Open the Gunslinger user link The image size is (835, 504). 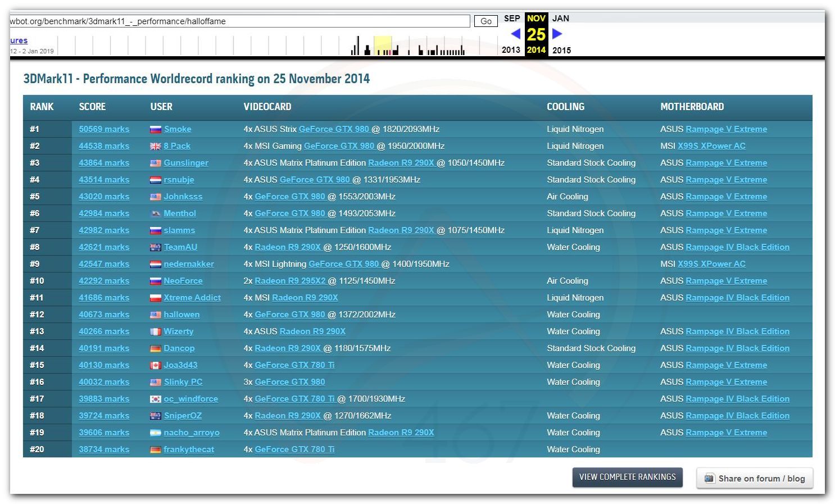pyautogui.click(x=186, y=163)
